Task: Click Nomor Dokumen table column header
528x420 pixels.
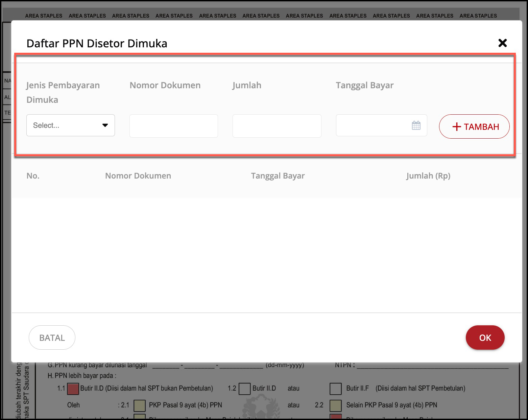Action: click(138, 176)
